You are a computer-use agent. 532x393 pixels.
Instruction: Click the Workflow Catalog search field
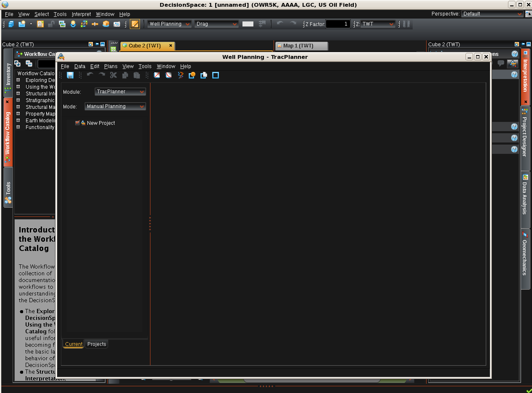click(x=47, y=64)
